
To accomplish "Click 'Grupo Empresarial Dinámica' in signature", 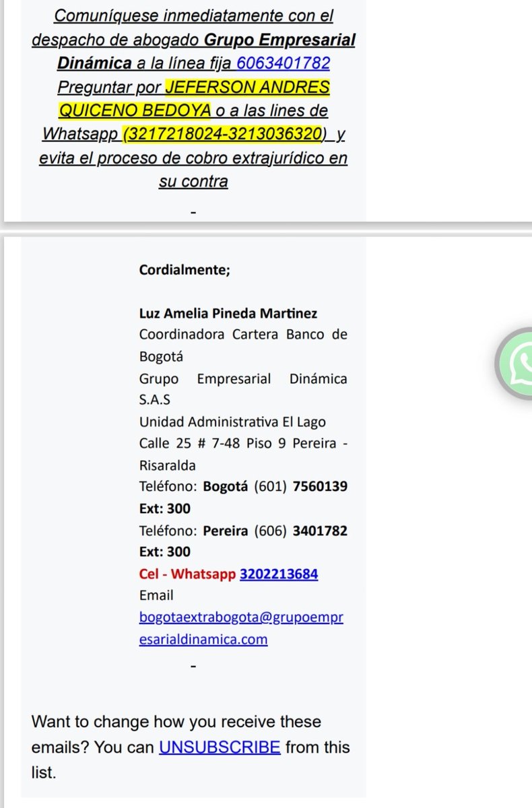I will pos(243,378).
